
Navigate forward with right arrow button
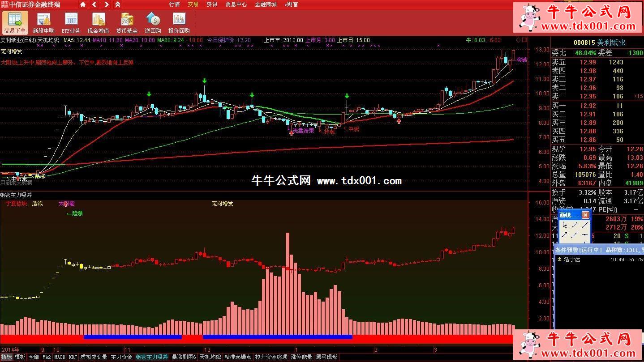coord(106,4)
